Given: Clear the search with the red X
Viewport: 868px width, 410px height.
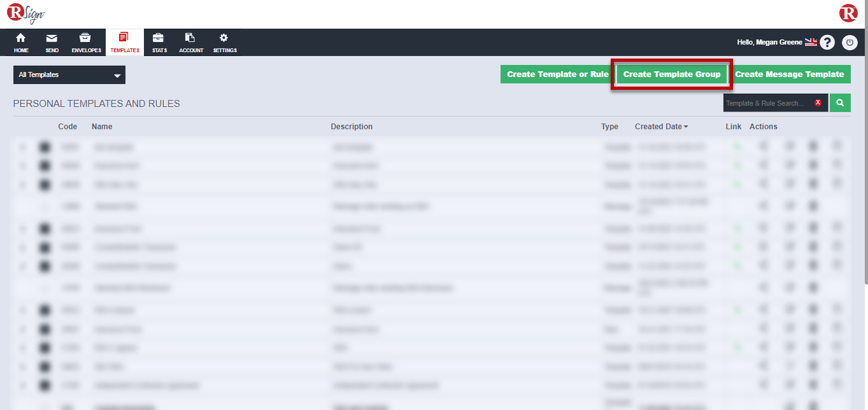Looking at the screenshot, I should coord(818,102).
